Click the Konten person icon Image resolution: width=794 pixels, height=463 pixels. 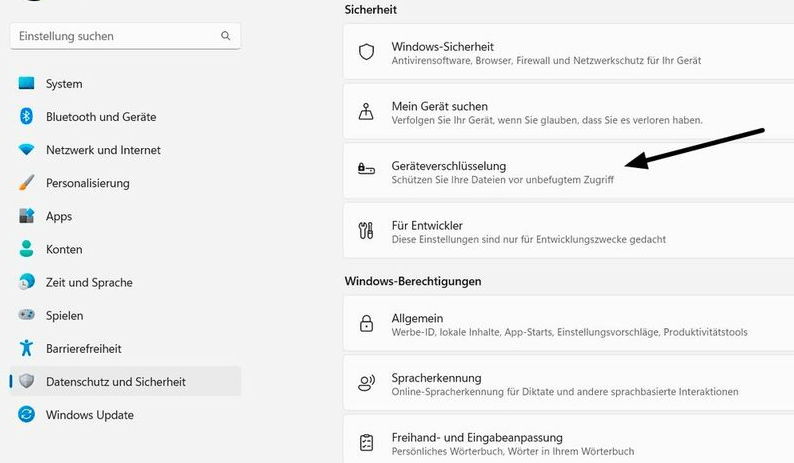click(27, 249)
